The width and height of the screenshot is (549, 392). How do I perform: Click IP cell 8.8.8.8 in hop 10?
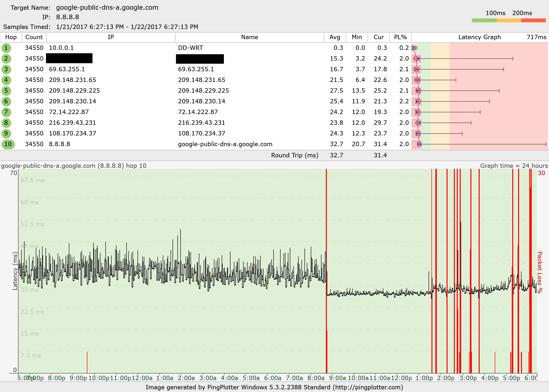coord(60,144)
